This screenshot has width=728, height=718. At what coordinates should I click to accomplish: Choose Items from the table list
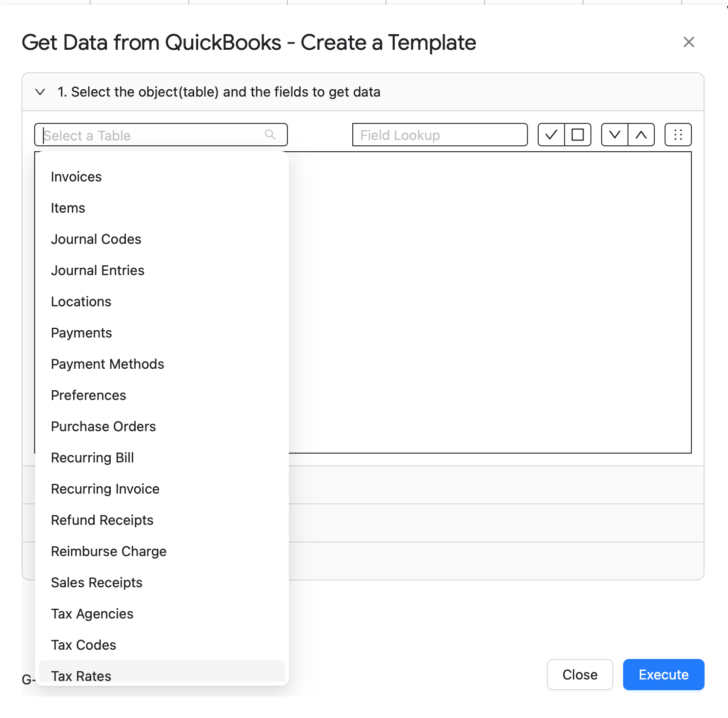pyautogui.click(x=162, y=208)
